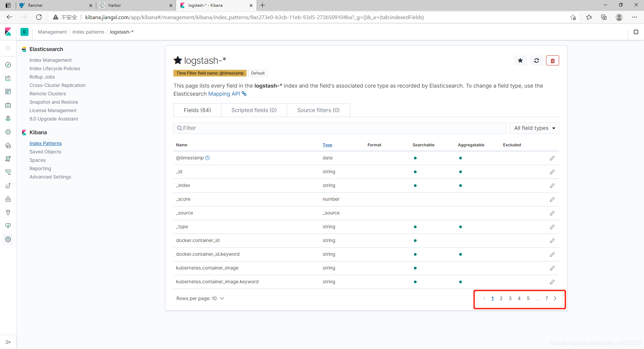The width and height of the screenshot is (644, 349).
Task: Switch to Source filters (0) tab
Action: (x=318, y=110)
